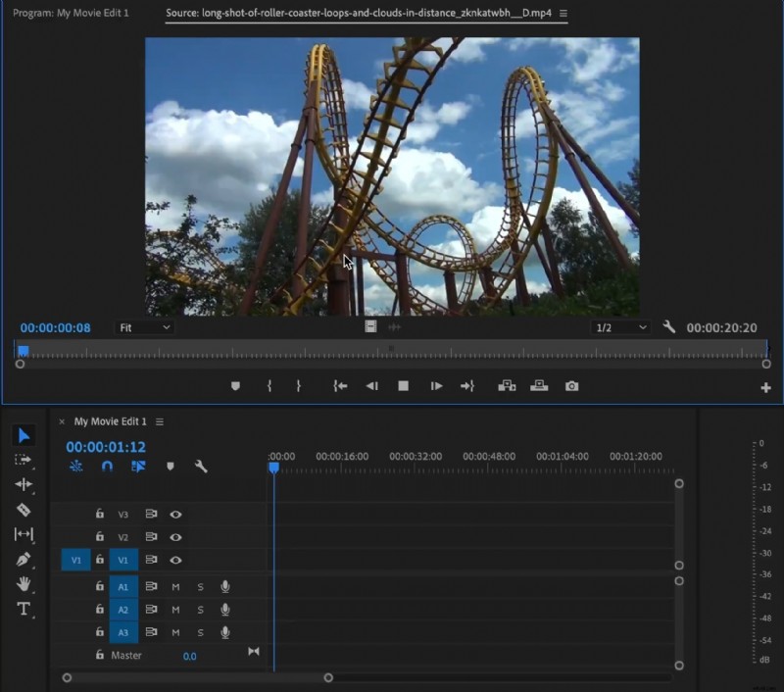Screen dimensions: 784x692
Task: Click the Master track 0.0 level value
Action: tap(190, 655)
